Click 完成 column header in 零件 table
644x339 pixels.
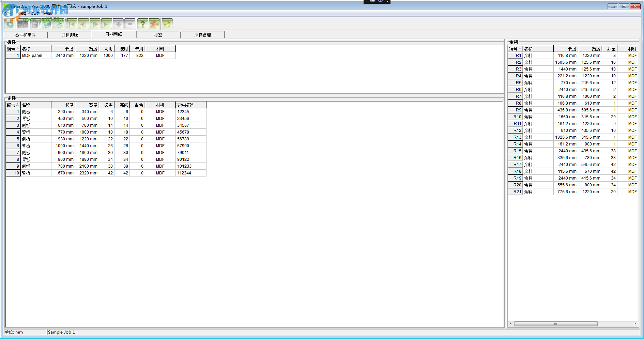pos(122,105)
